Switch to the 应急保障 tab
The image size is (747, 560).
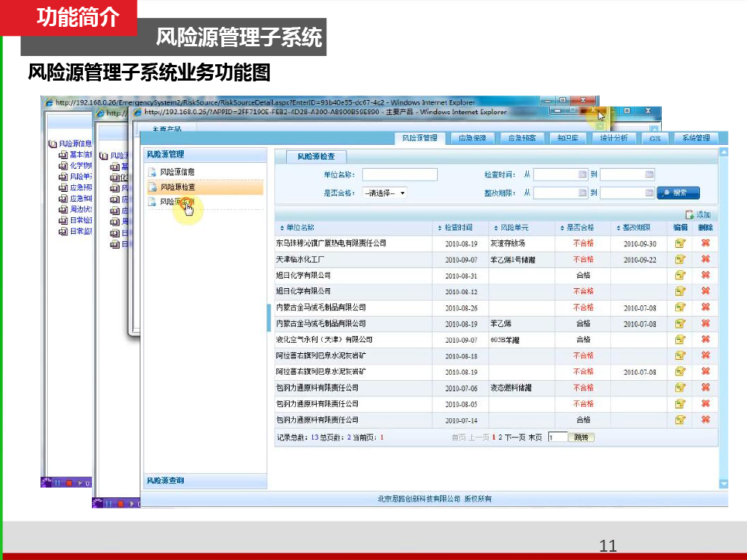472,138
